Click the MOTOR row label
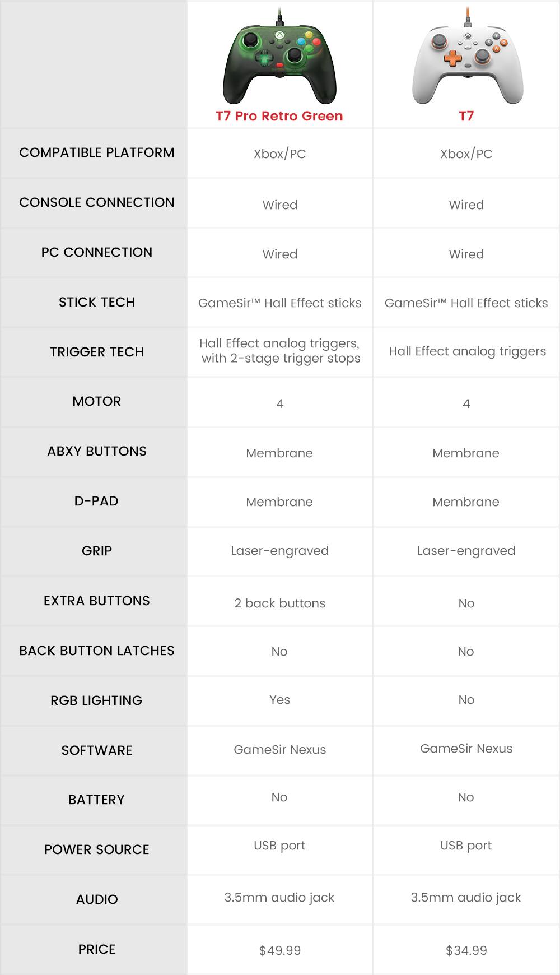The height and width of the screenshot is (975, 560). point(96,401)
